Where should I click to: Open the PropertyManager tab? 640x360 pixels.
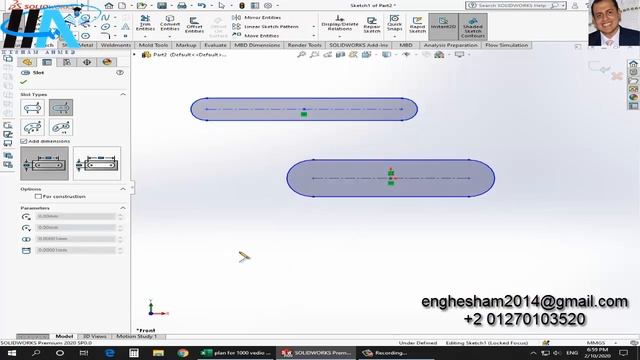[x=47, y=62]
